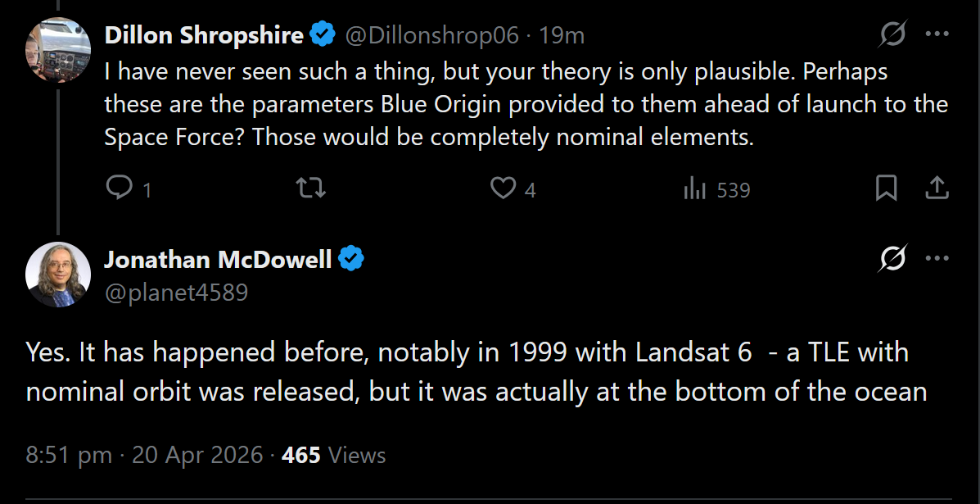Click Grok icon on Jonathan McDowell's tweet
The width and height of the screenshot is (980, 504).
click(892, 259)
